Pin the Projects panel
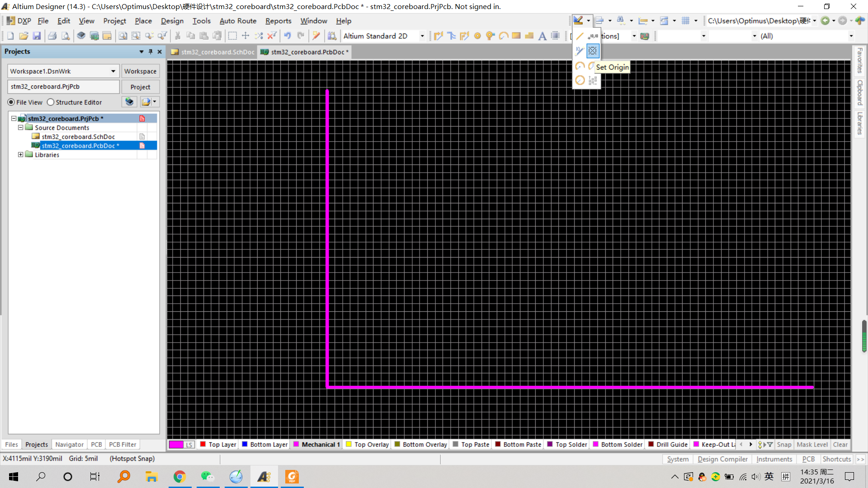 pos(151,52)
